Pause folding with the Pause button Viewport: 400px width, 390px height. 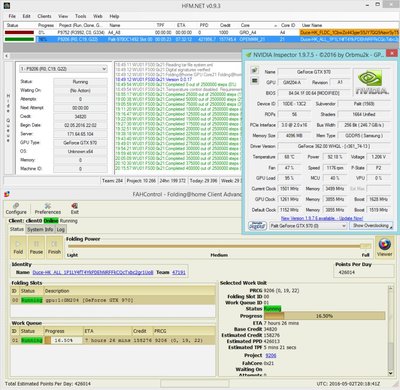coord(36,247)
